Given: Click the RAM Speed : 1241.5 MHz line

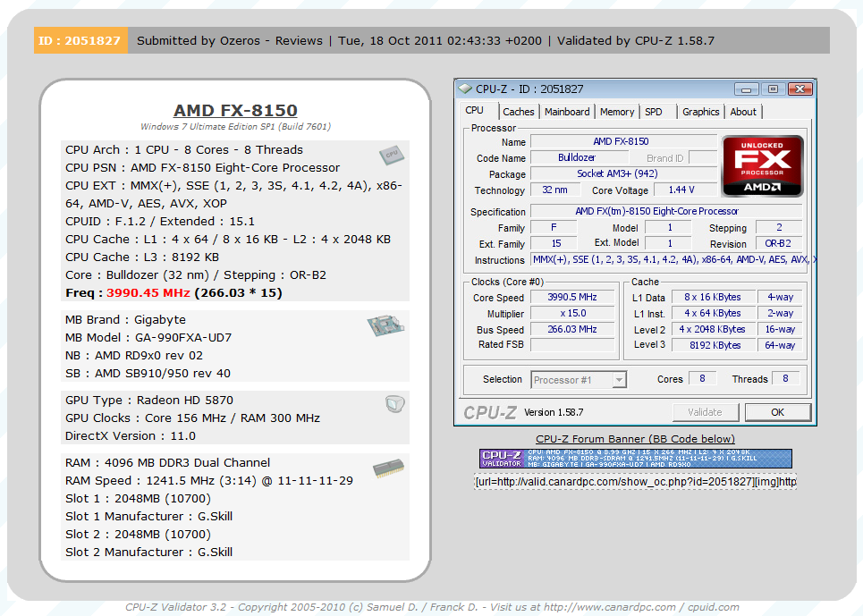Looking at the screenshot, I should point(209,481).
